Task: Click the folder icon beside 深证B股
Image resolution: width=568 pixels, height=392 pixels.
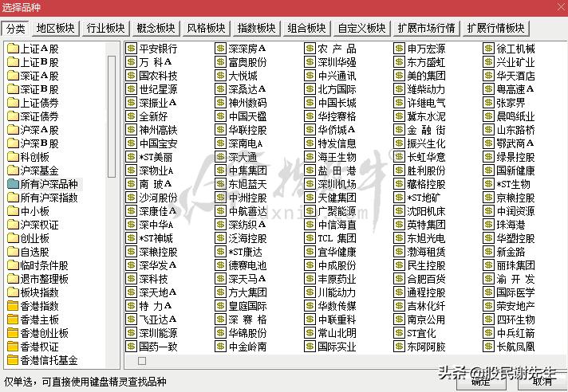Action: [13, 89]
